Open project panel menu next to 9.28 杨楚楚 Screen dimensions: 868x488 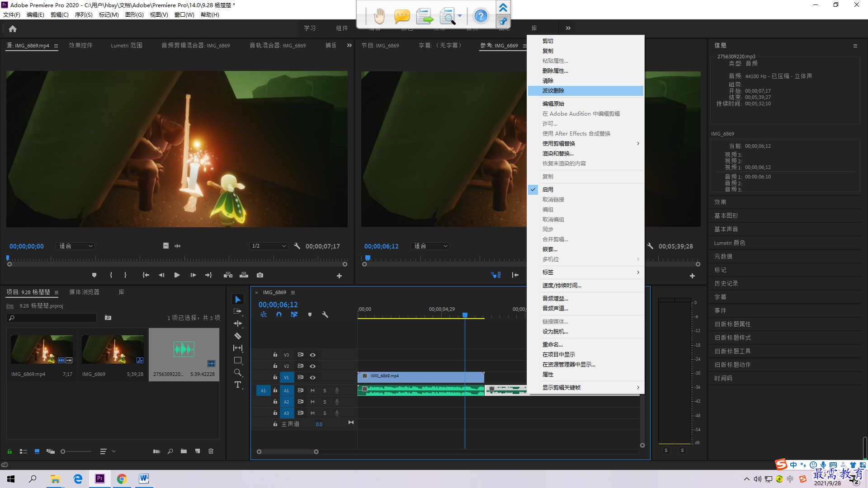click(x=57, y=292)
